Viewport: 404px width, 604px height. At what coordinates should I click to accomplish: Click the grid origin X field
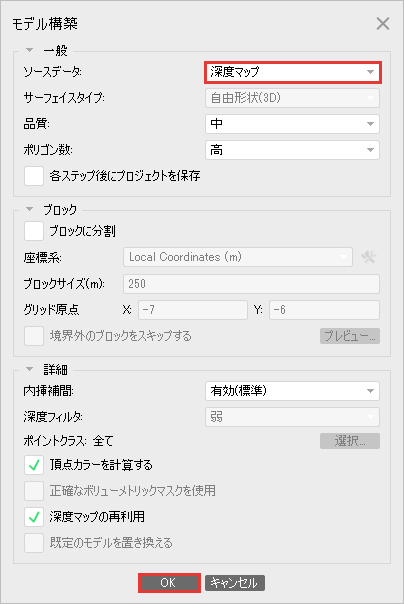pyautogui.click(x=193, y=310)
